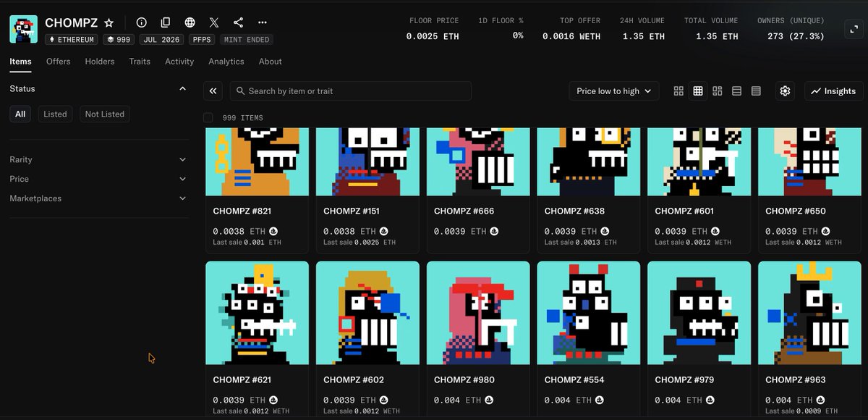The image size is (868, 420).
Task: Open the collection website globe icon
Action: click(x=190, y=23)
